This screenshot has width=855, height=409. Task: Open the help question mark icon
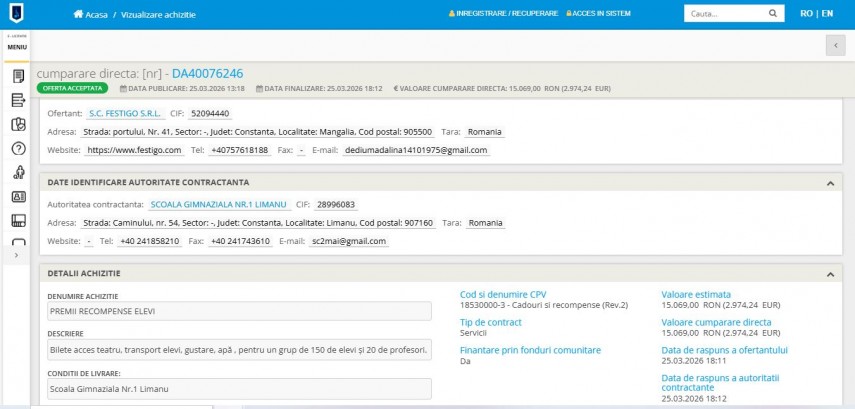(x=18, y=149)
